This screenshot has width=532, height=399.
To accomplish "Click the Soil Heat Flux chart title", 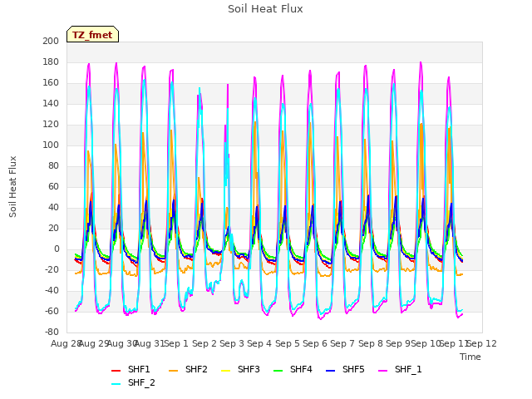I will coord(265,9).
